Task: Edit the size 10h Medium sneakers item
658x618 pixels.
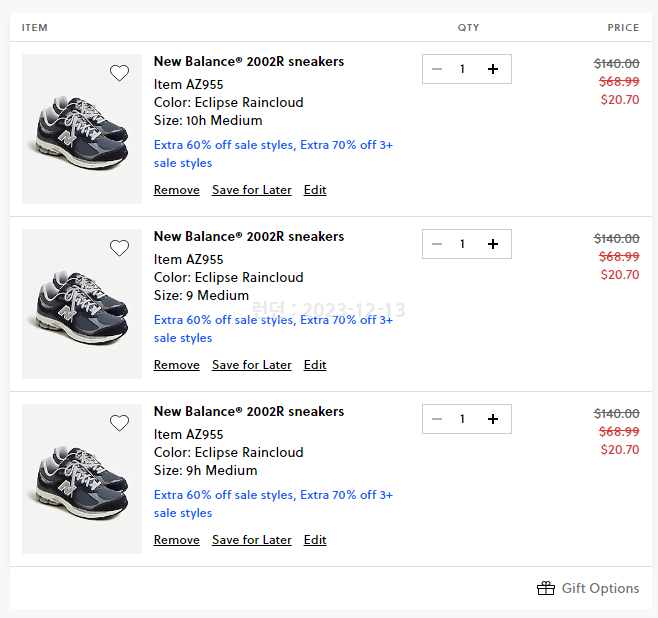Action: tap(315, 190)
